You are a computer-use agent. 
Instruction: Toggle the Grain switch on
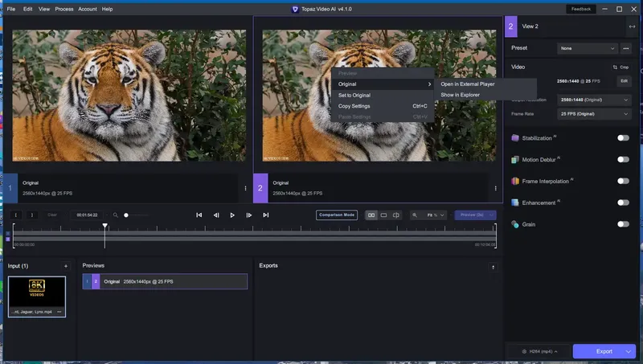point(623,224)
